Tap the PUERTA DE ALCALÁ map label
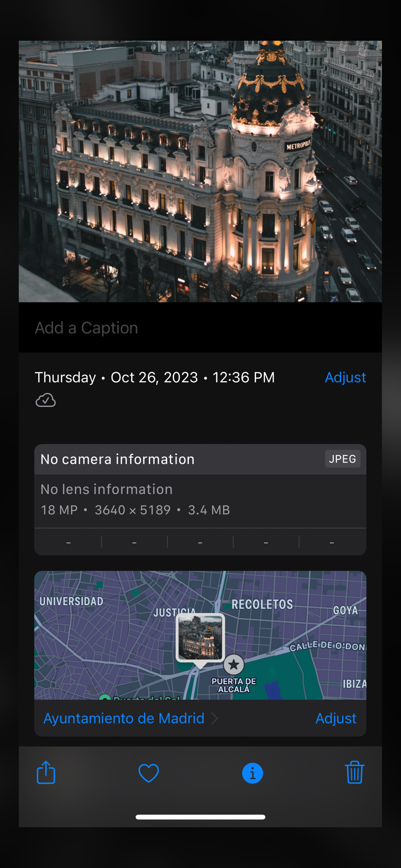Image resolution: width=401 pixels, height=868 pixels. (x=234, y=685)
